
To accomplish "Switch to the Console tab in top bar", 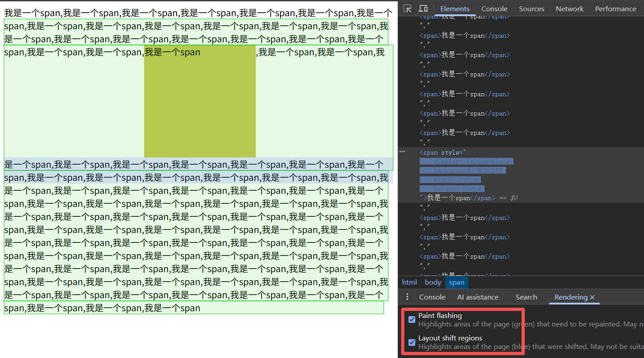I will (494, 9).
